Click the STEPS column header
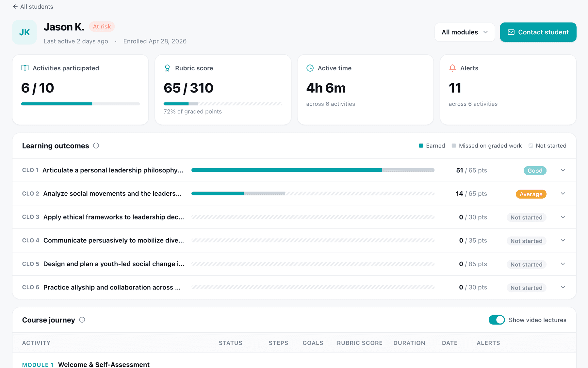 tap(278, 343)
